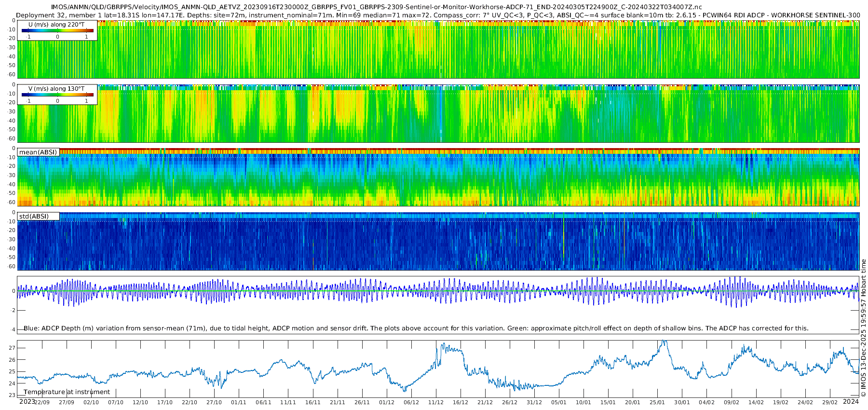Click the Deployment 32 metadata line

(x=438, y=15)
